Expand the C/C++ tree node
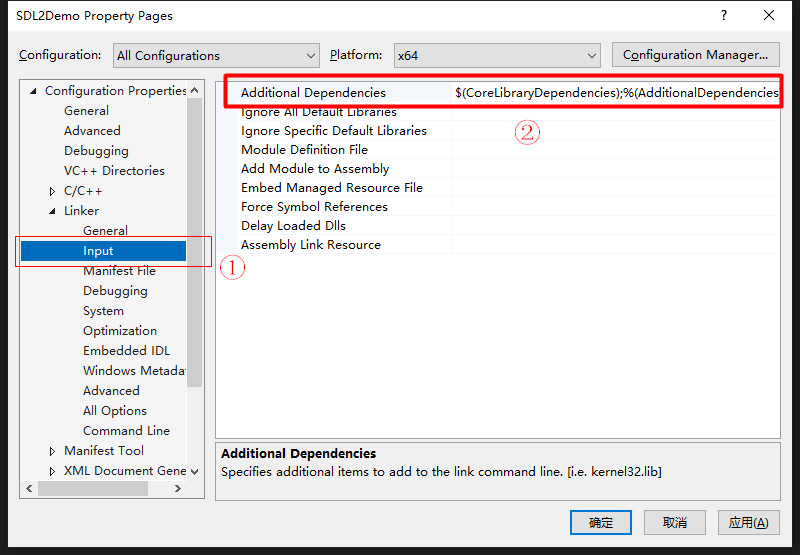Screen dimensions: 800x555 [52, 191]
